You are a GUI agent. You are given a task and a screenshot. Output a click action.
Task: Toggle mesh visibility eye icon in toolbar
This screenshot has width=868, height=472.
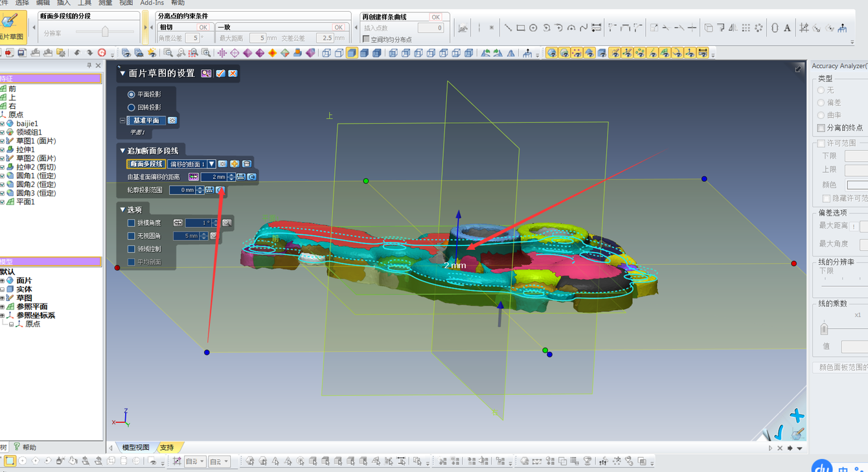coord(552,53)
